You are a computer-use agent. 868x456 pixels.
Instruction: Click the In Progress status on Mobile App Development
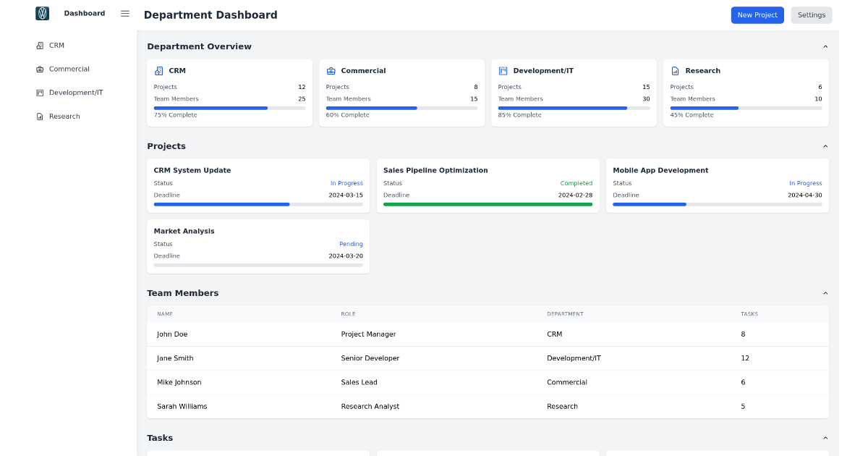tap(805, 183)
